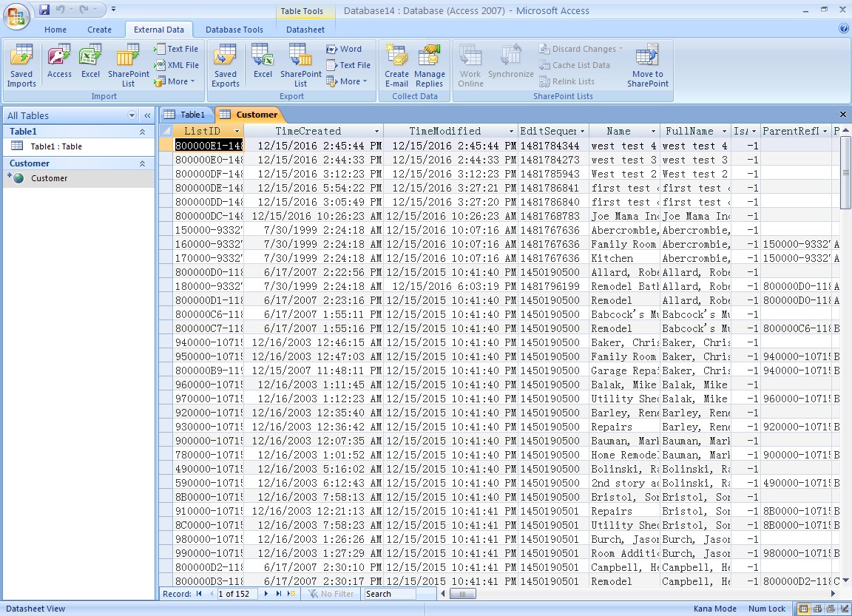This screenshot has width=852, height=616.
Task: Click the horizontal scrollbar thumb
Action: 462,594
